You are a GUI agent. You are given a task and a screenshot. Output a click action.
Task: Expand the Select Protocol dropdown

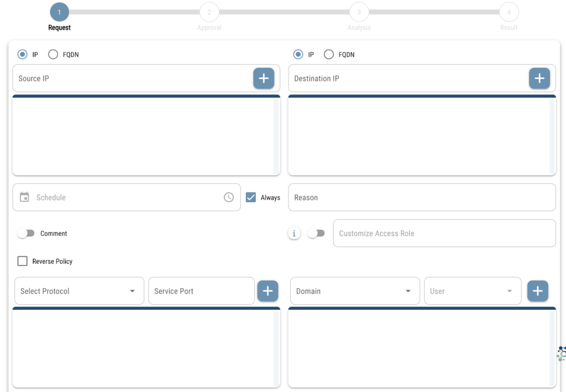pyautogui.click(x=79, y=291)
